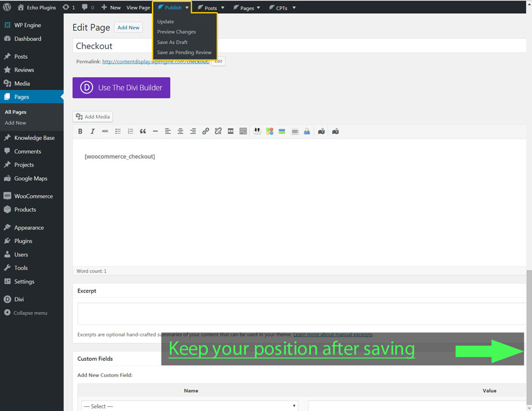The height and width of the screenshot is (411, 532).
Task: Click the updates icon showing 1
Action: 69,8
